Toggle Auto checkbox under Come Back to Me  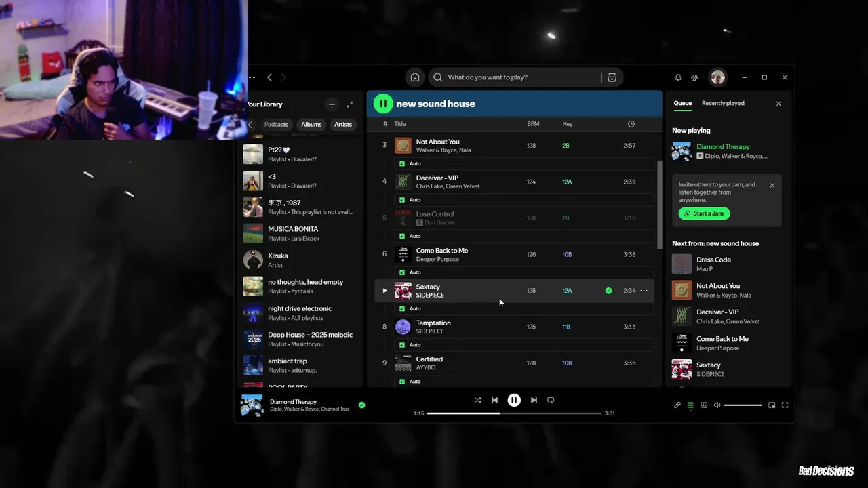(x=402, y=272)
